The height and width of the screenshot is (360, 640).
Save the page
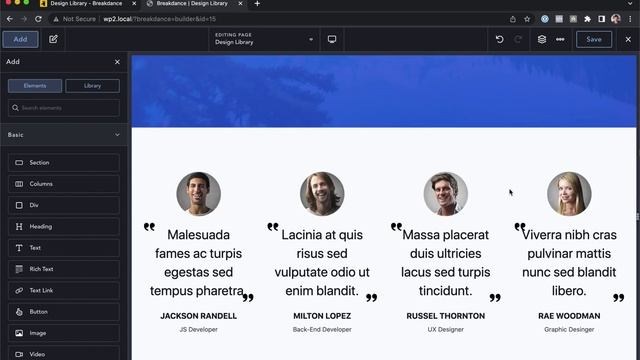[x=594, y=40]
